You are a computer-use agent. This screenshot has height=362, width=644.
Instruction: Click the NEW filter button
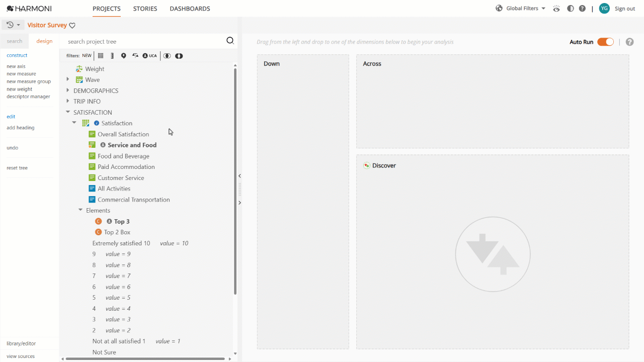pos(87,56)
